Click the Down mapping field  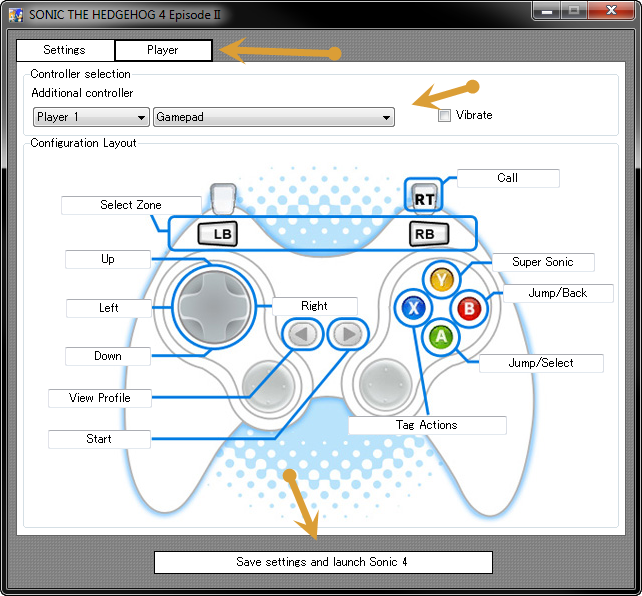point(108,356)
